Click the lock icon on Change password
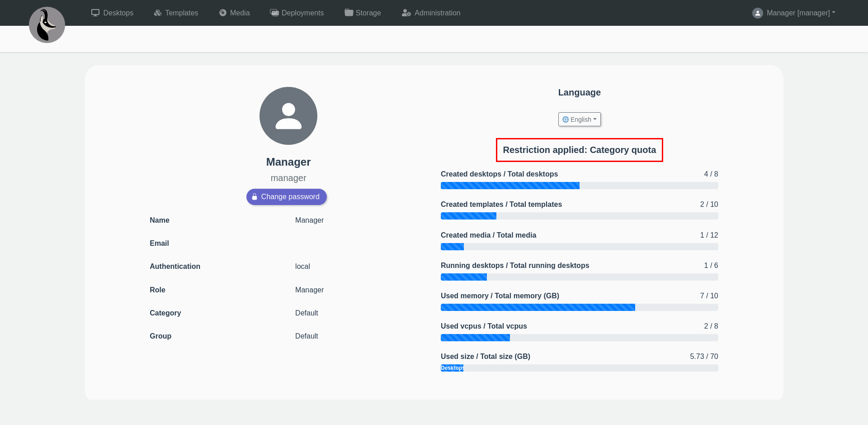Screen dimensions: 868x425 point(255,197)
